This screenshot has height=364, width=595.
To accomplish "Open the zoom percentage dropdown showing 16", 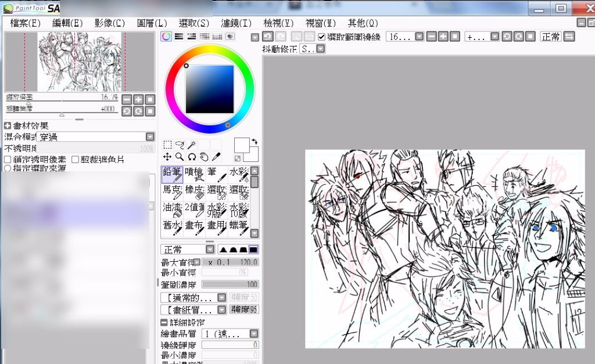I will pyautogui.click(x=420, y=37).
